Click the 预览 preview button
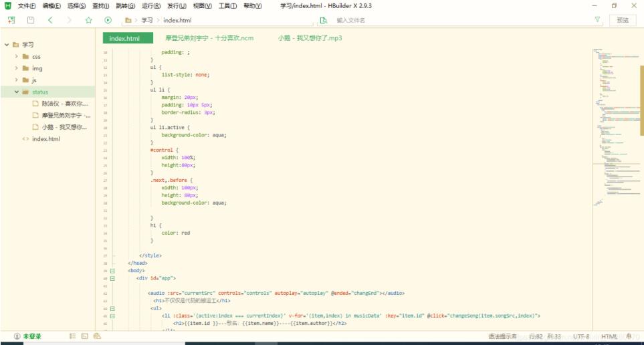The width and height of the screenshot is (644, 345). pos(623,20)
